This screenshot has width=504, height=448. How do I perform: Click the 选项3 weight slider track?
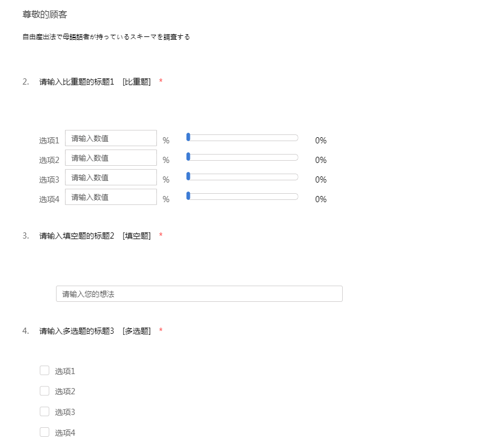pos(244,176)
